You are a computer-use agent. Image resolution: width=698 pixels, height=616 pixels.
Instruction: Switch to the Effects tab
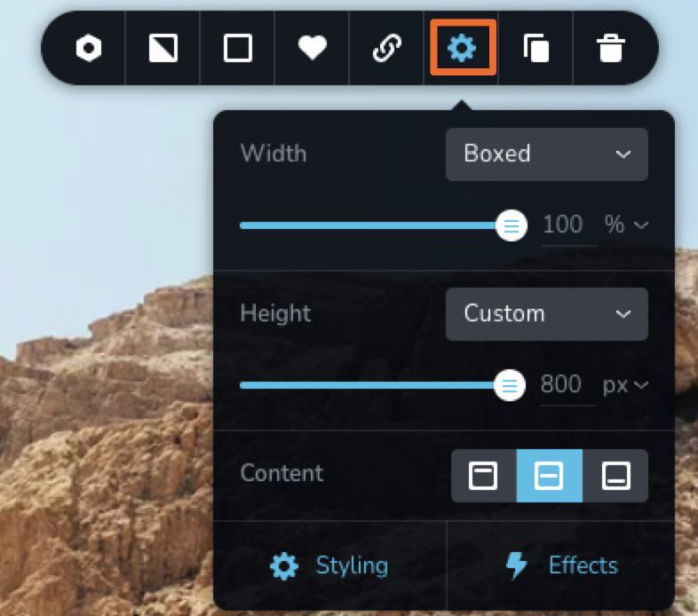[x=560, y=565]
